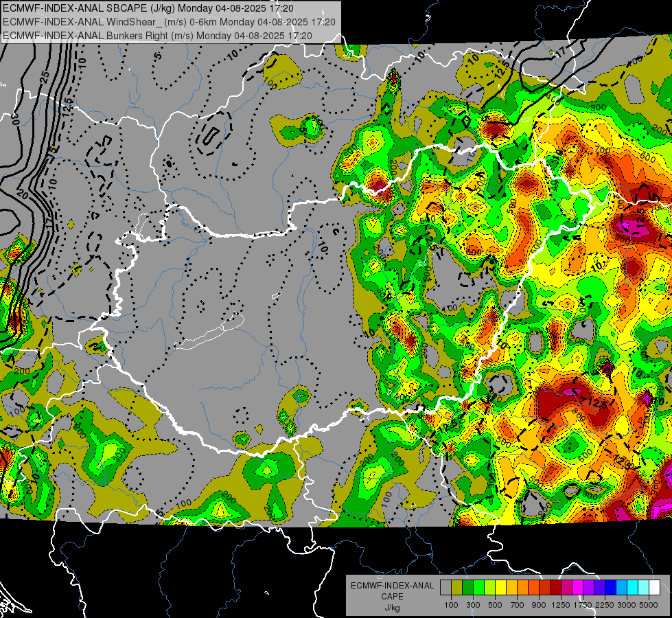Screen dimensions: 672x618
Task: Click ECMWF-INDEX-ANAL text in legend box
Action: 392,586
